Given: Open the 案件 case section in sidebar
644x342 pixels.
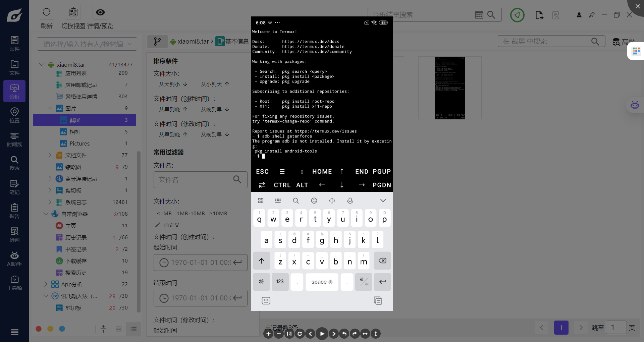Looking at the screenshot, I should 14,44.
